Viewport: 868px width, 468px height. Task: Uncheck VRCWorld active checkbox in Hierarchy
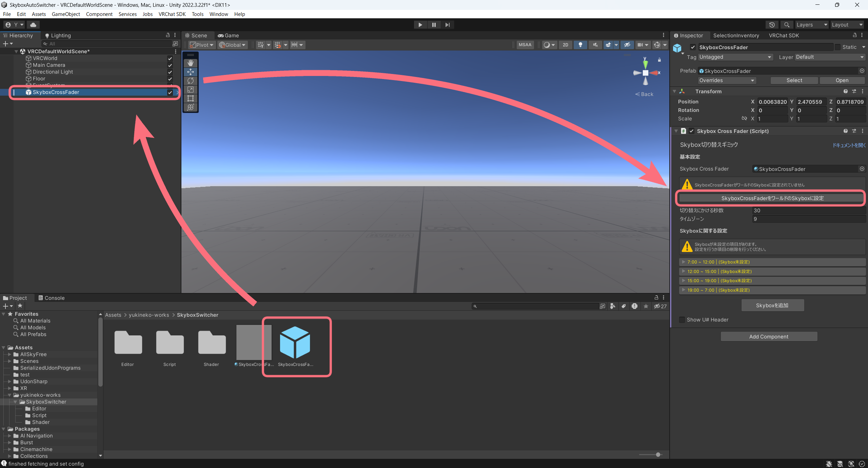tap(170, 58)
